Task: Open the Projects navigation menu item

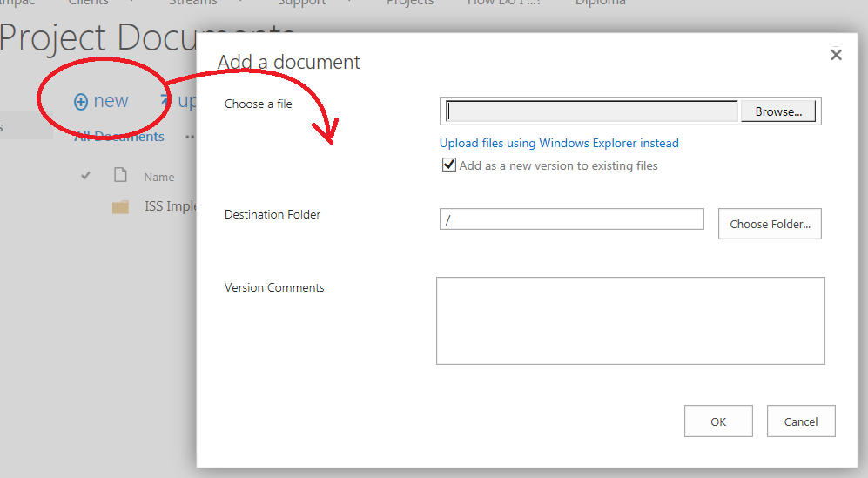Action: (x=409, y=3)
